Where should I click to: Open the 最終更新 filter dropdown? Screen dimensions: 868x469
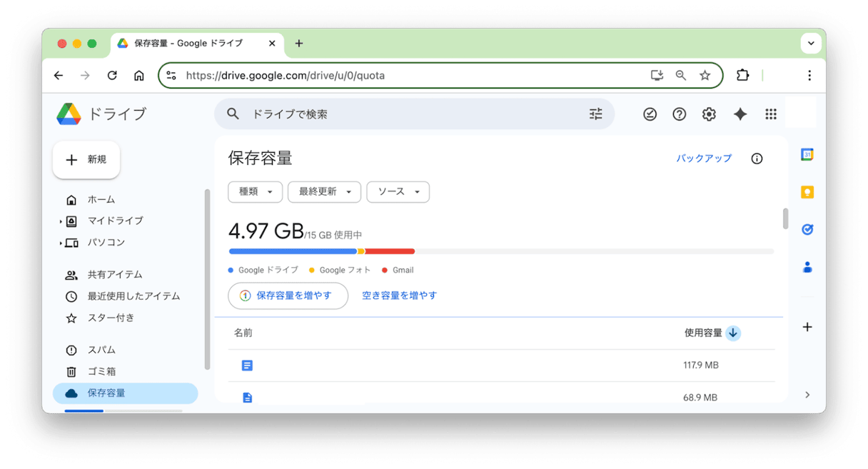tap(325, 192)
